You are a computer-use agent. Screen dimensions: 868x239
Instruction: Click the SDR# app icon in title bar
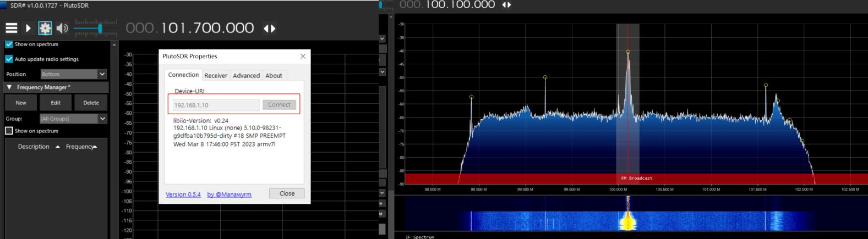click(x=4, y=5)
